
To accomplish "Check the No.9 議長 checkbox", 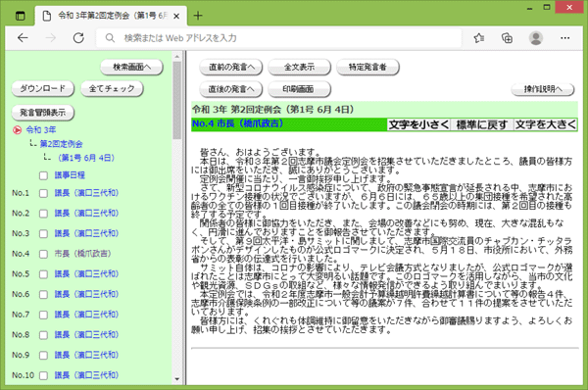I will point(43,356).
